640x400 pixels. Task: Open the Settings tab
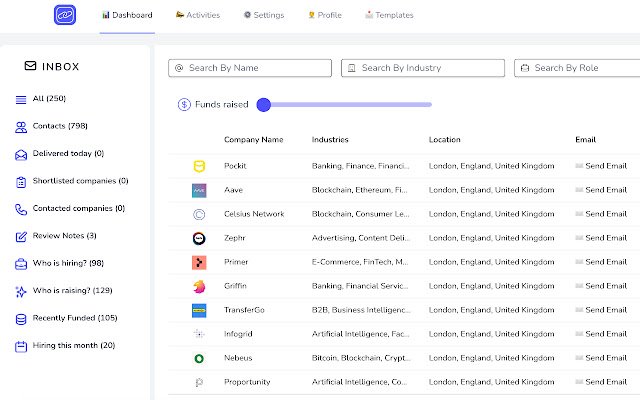[264, 15]
